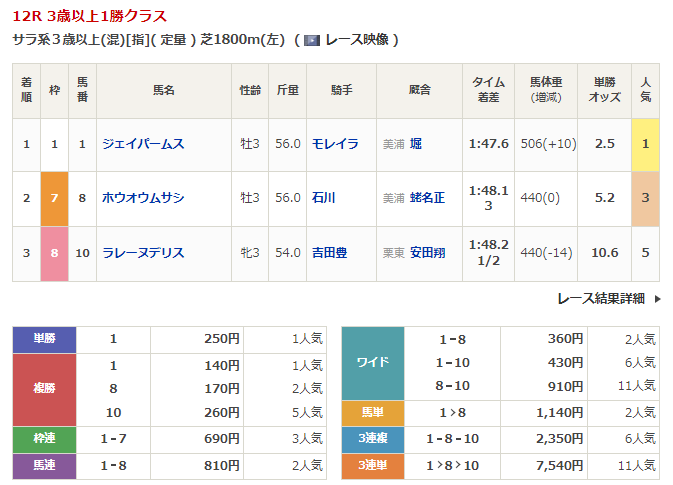Click the orange frame number 7 cell
673x485 pixels.
54,198
